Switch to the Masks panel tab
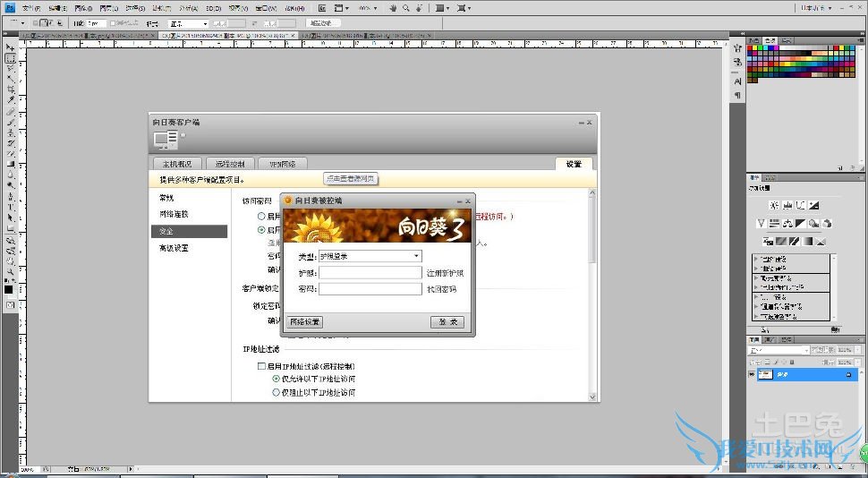Screen dimensions: 868x478 [770, 178]
